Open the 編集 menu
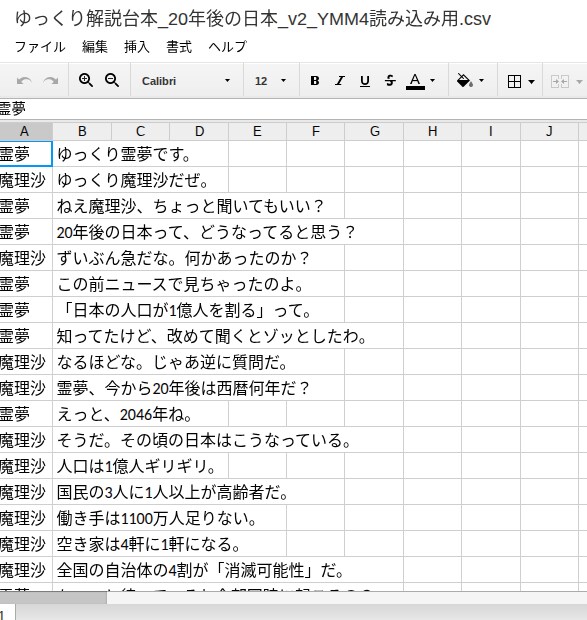 tap(94, 47)
